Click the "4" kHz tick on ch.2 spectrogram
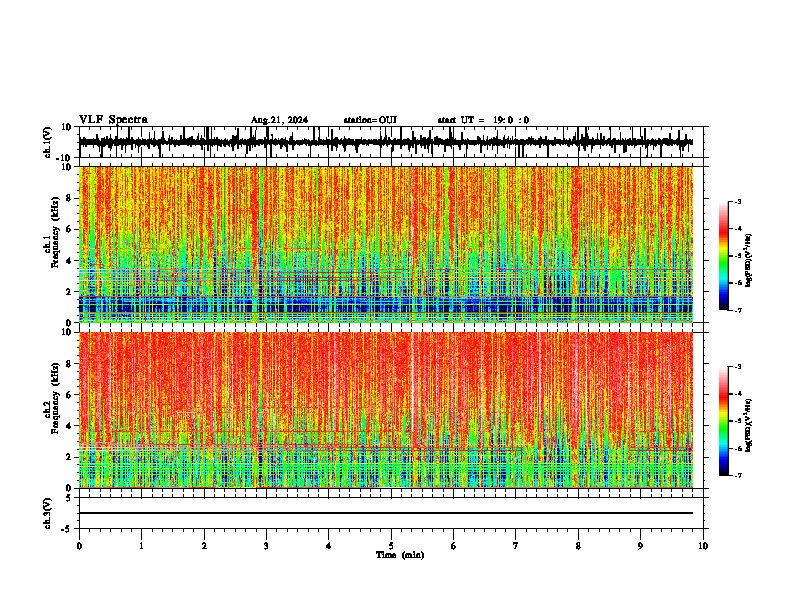Image resolution: width=792 pixels, height=612 pixels. coord(69,426)
